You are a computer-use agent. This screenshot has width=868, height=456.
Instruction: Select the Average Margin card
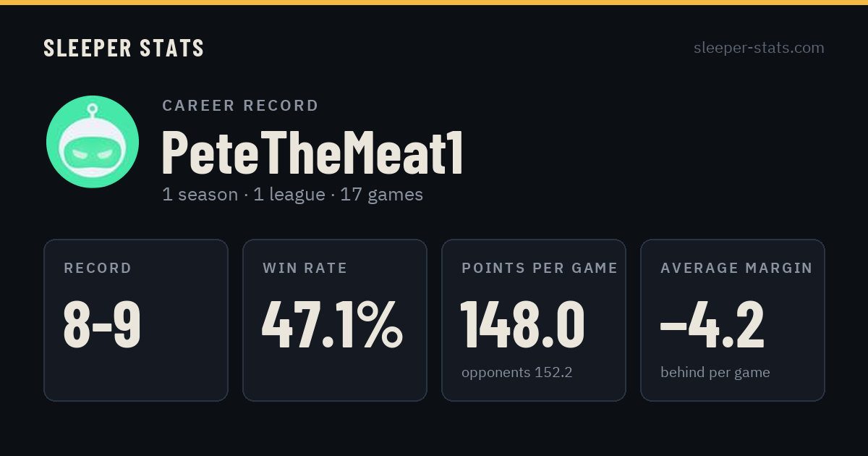pyautogui.click(x=733, y=320)
